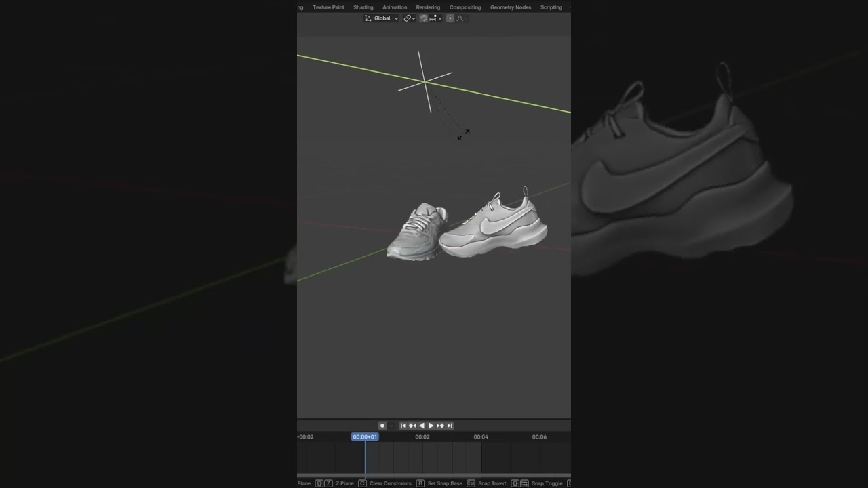Click the 00:06 mark on the timeline

click(x=539, y=437)
